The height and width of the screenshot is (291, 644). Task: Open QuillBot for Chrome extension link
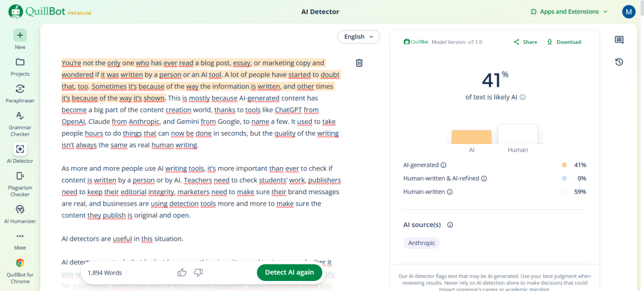coord(20,271)
